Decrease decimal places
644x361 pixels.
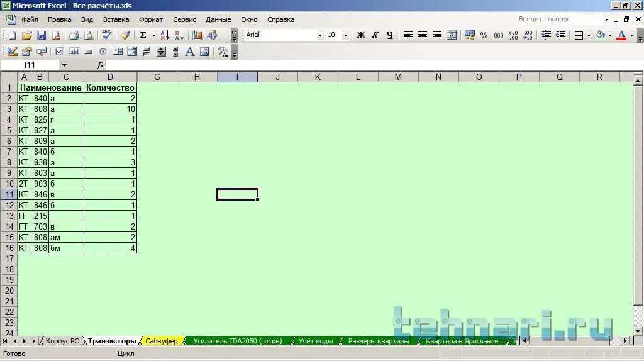point(528,35)
